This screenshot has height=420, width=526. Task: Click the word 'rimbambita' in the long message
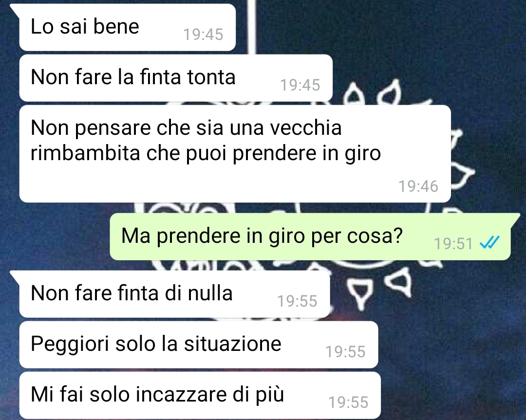click(85, 153)
